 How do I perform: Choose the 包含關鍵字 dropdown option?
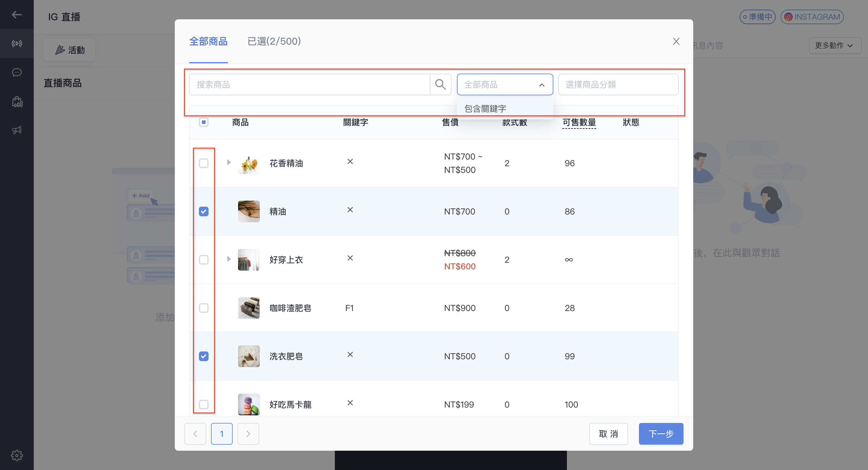tap(505, 109)
